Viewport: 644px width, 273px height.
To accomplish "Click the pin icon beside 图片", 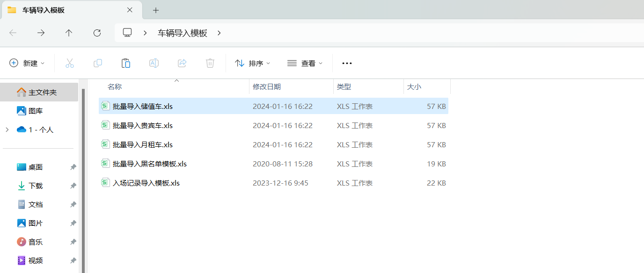I will (x=73, y=223).
